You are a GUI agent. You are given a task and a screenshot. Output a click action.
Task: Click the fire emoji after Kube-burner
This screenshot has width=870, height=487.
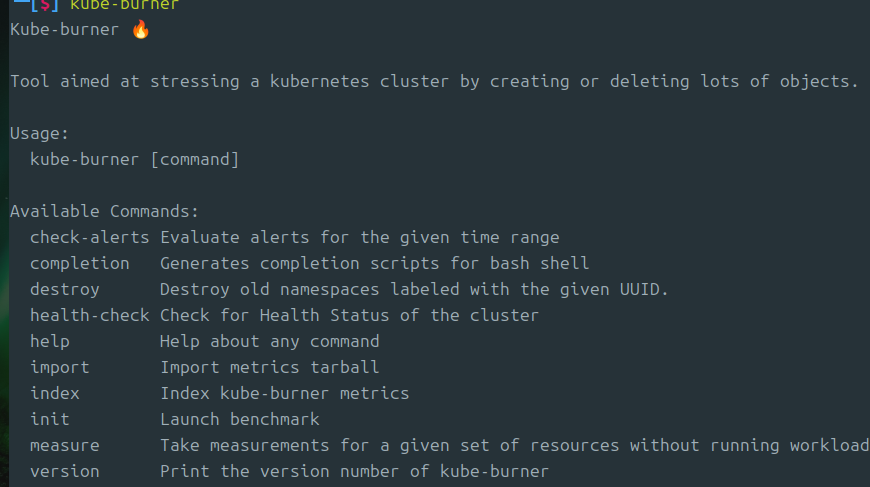click(x=141, y=29)
